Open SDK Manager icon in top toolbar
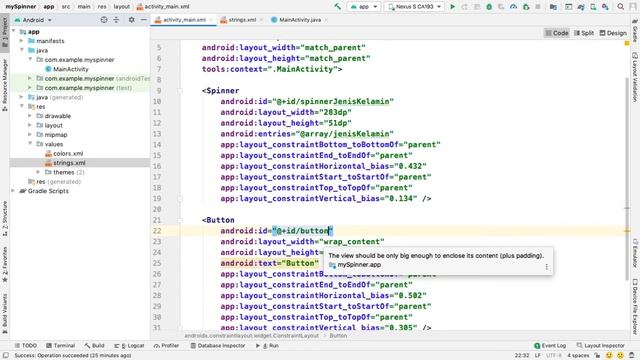Viewport: 640px width, 360px height. pos(605,7)
